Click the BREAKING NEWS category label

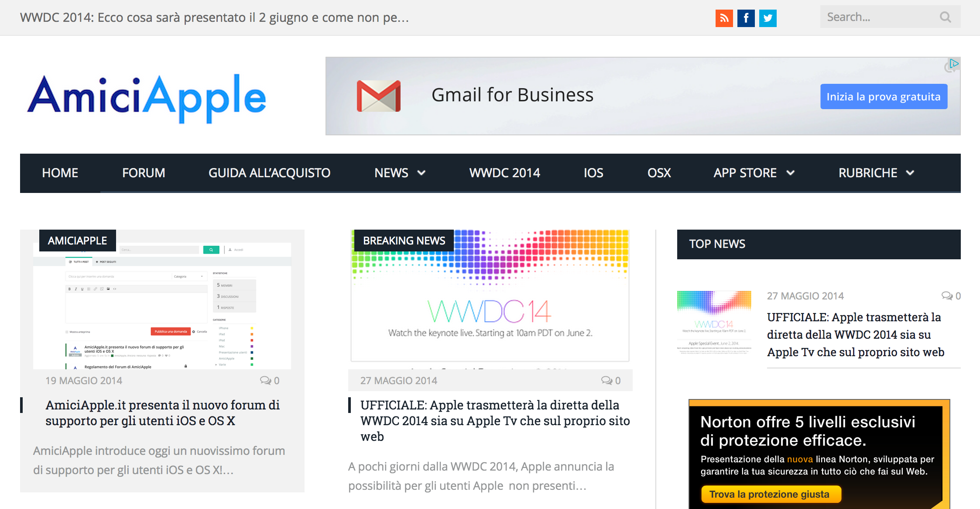(x=404, y=241)
